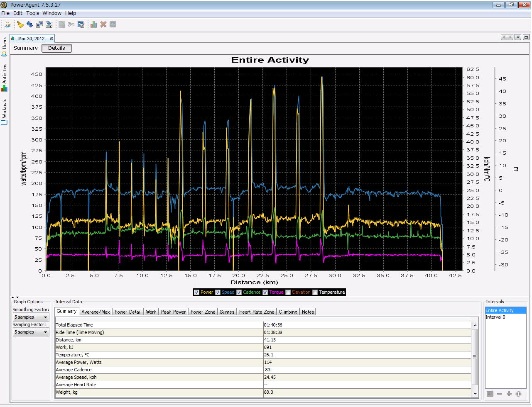Open the Tools menu
Image resolution: width=532 pixels, height=407 pixels.
tap(33, 13)
